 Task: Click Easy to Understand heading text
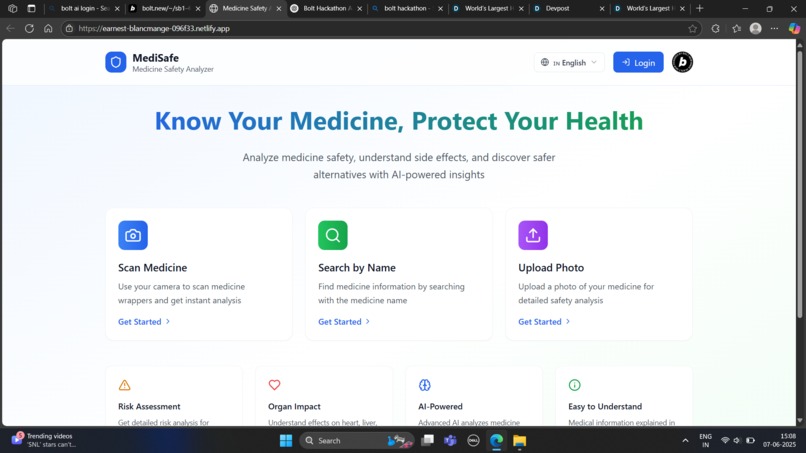click(605, 406)
